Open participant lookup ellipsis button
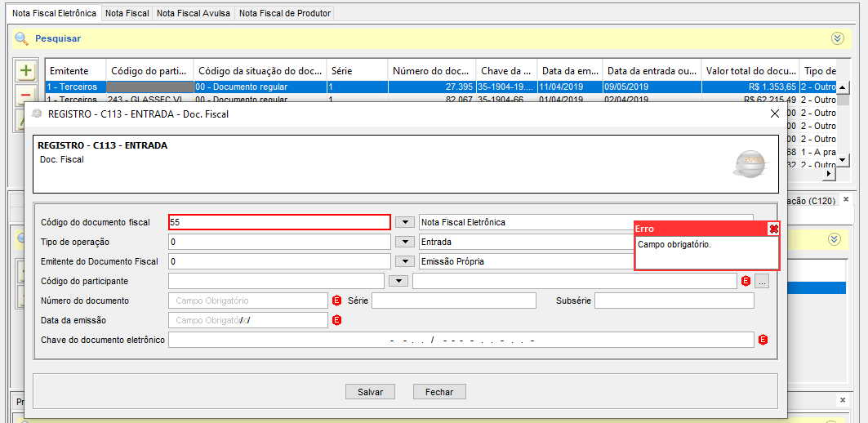The width and height of the screenshot is (868, 423). pos(762,281)
